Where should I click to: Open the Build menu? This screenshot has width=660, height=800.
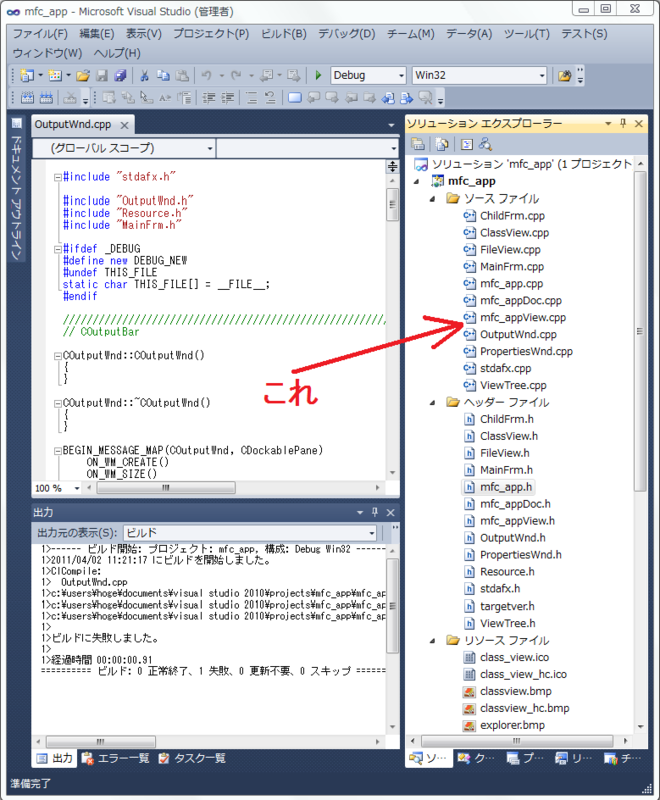pyautogui.click(x=284, y=34)
